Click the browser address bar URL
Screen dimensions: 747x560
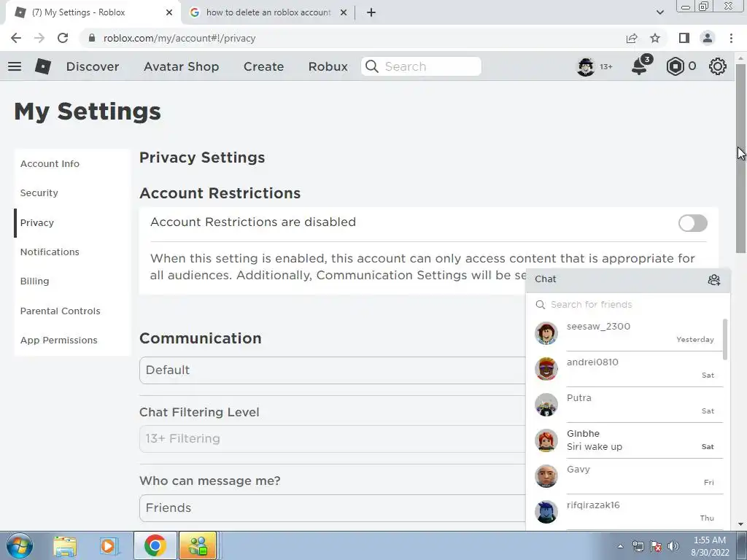coord(179,38)
